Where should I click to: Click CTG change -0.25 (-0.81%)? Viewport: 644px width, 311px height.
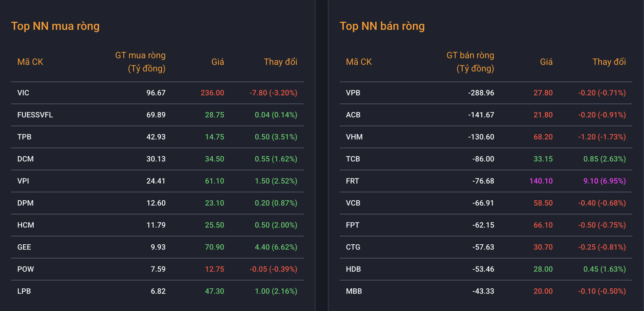[x=602, y=247]
